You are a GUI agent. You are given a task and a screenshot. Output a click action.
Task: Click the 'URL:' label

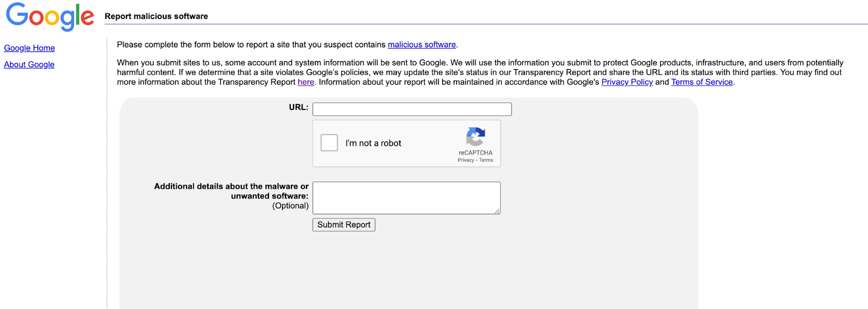298,107
